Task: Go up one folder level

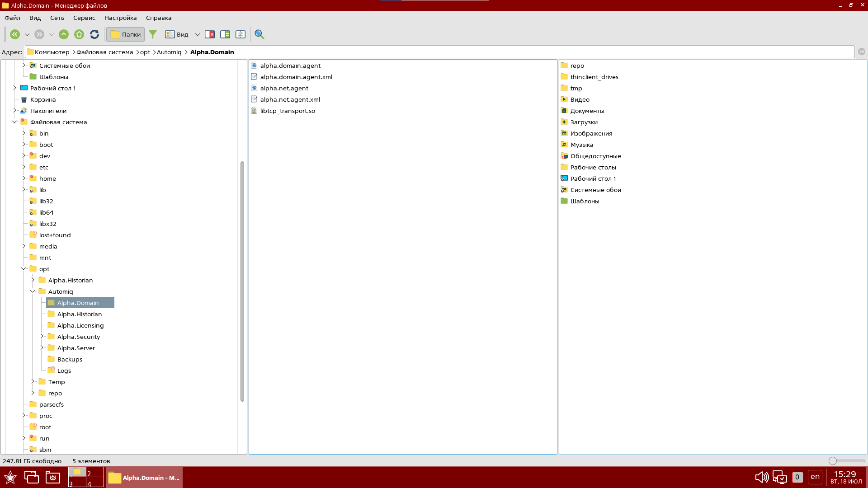Action: click(64, 34)
